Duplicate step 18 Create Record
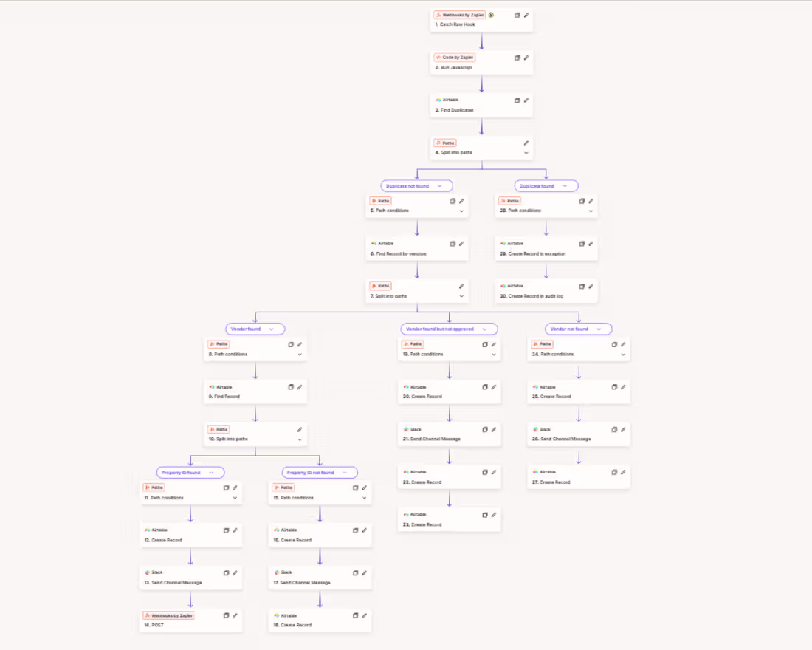The image size is (812, 650). (355, 616)
